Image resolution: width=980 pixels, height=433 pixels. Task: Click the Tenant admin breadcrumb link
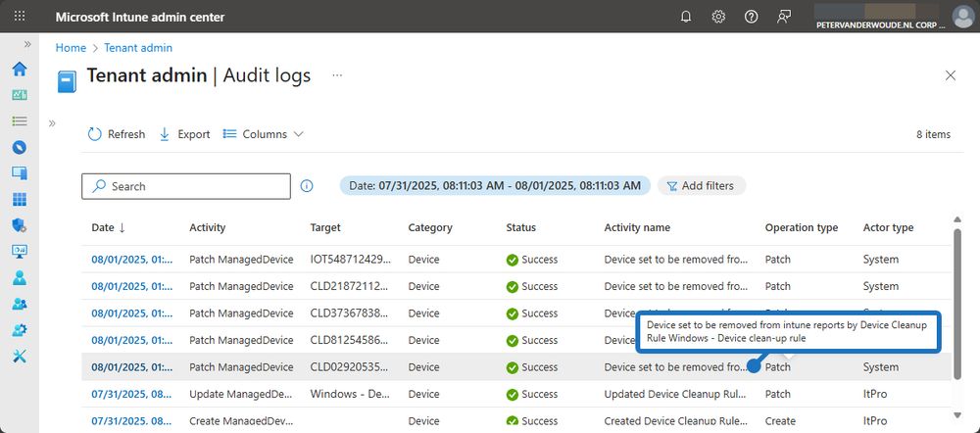[x=138, y=47]
